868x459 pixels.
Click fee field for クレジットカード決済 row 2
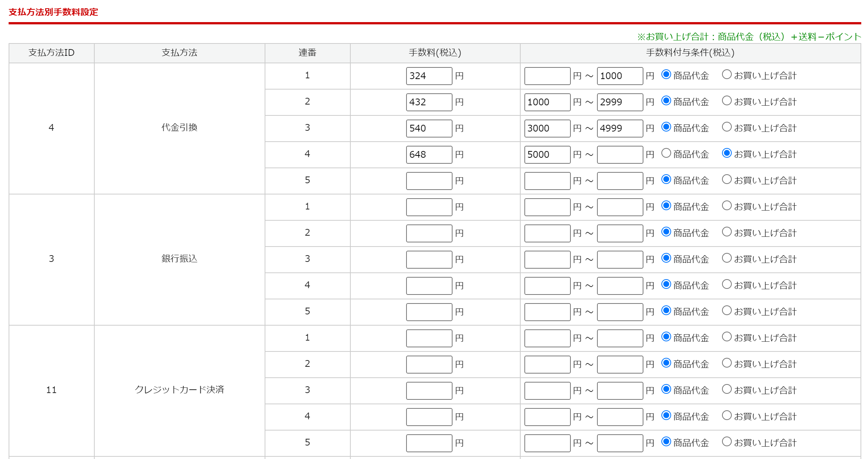[x=429, y=365]
